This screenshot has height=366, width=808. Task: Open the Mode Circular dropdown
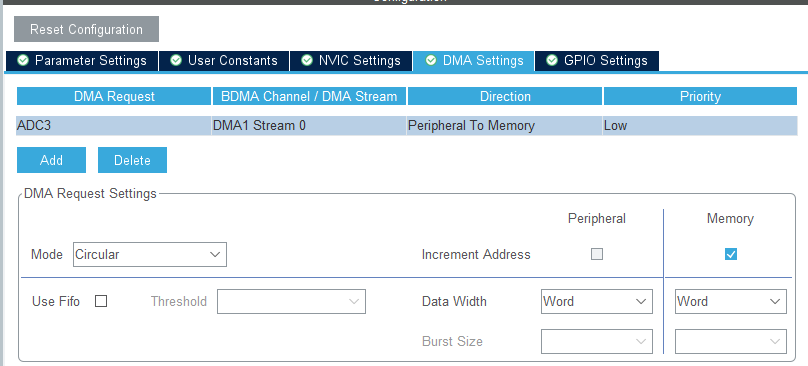149,255
